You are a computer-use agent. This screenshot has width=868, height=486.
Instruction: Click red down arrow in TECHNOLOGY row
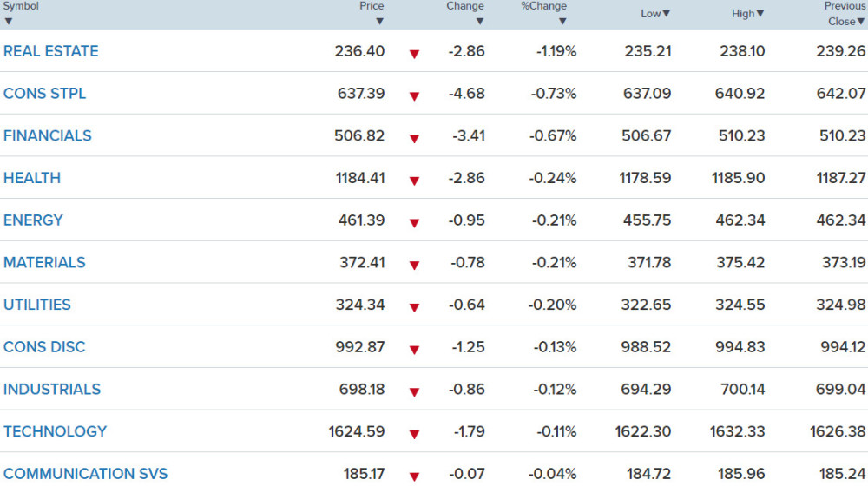[414, 434]
